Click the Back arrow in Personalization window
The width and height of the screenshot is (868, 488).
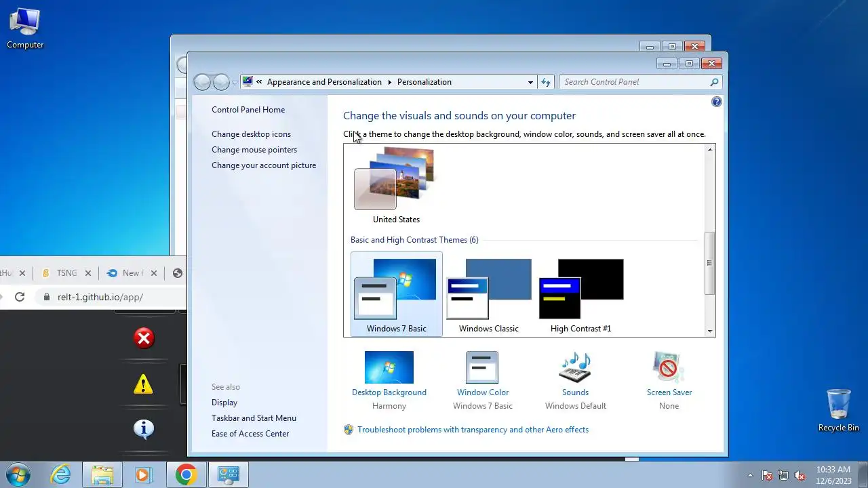(x=202, y=82)
